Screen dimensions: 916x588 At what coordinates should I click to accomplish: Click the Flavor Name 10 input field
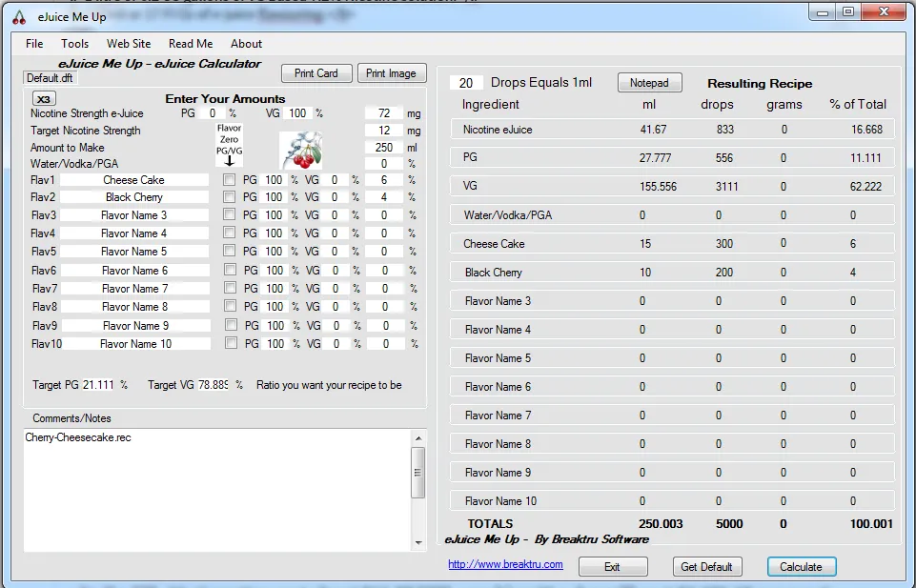click(135, 344)
